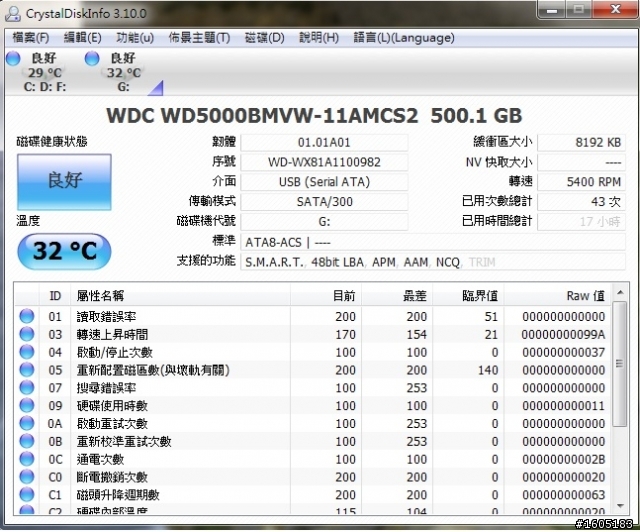Viewport: 640px width, 532px height.
Task: Click the serial number field WD-WX81A1100982
Action: pos(324,162)
